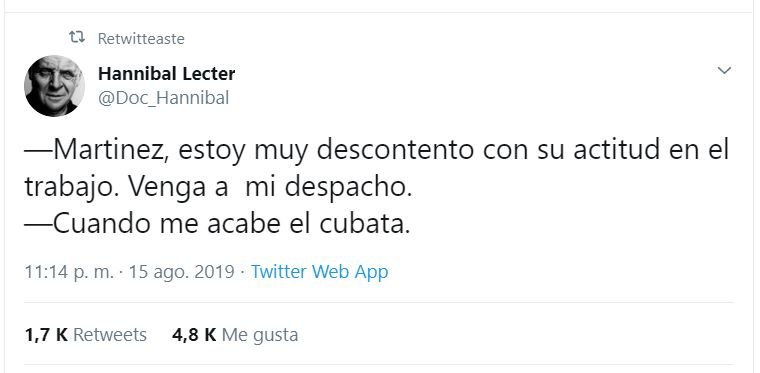
Task: Click the 1,7 K retweet count number
Action: (x=46, y=335)
